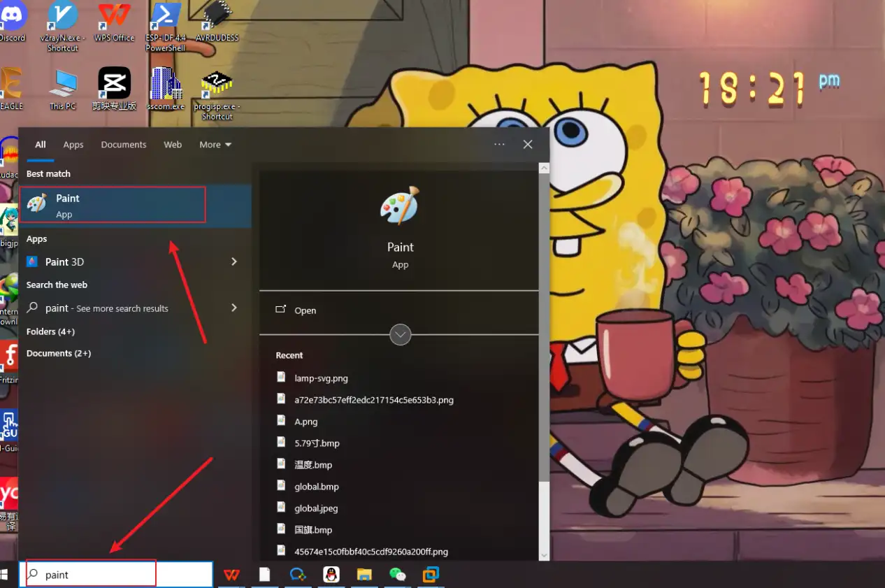Screen dimensions: 885x588
Task: Open File Explorer folder icon in taskbar
Action: point(364,575)
